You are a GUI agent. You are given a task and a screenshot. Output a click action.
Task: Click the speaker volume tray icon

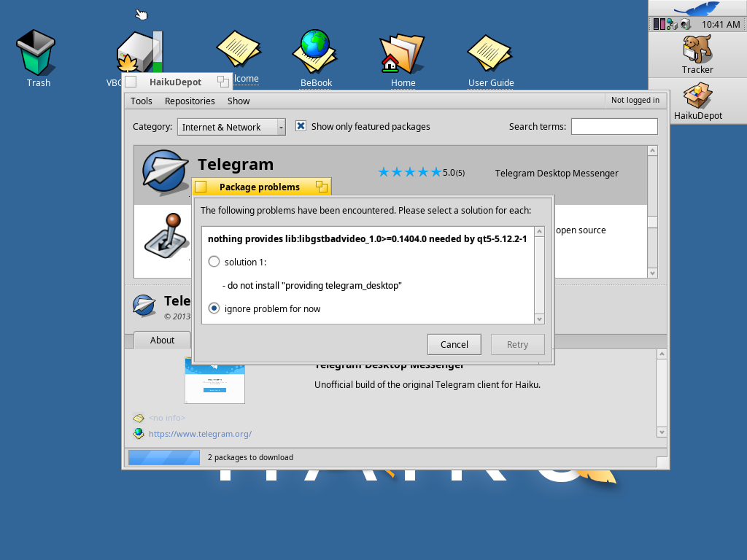(685, 24)
